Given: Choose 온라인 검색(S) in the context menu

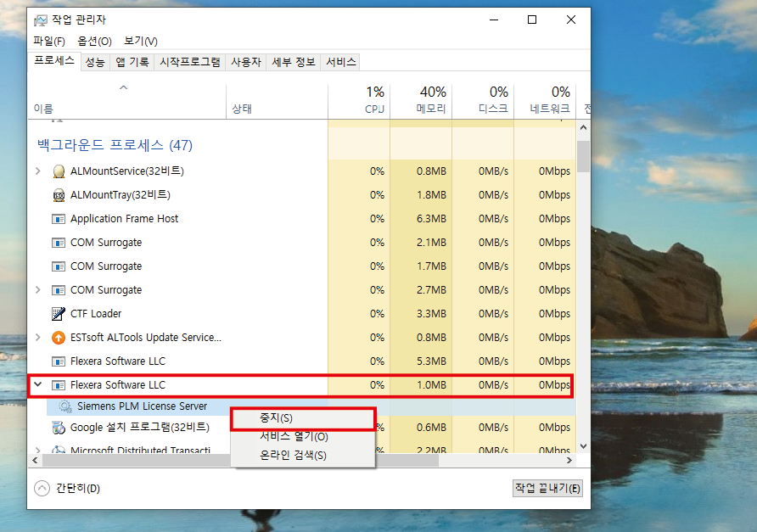Looking at the screenshot, I should [303, 456].
